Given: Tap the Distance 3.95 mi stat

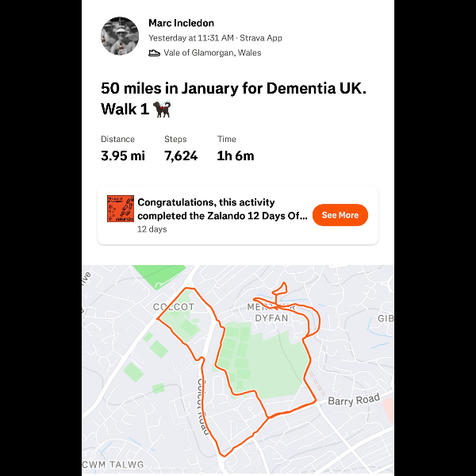Looking at the screenshot, I should coord(123,149).
